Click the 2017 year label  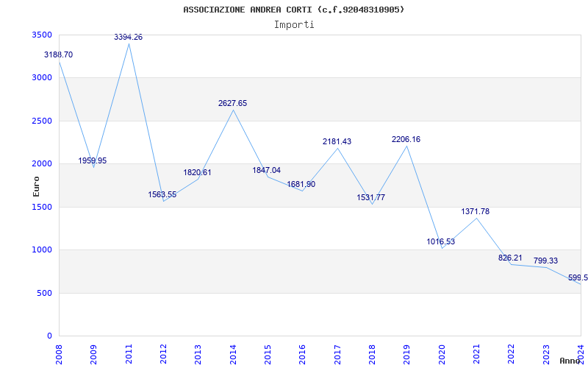(337, 354)
